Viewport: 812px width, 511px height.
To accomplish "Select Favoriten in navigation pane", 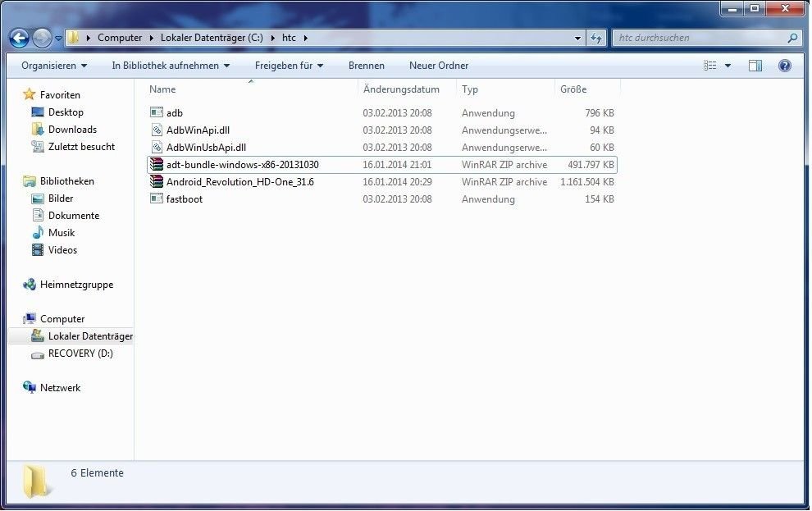I will [x=60, y=95].
